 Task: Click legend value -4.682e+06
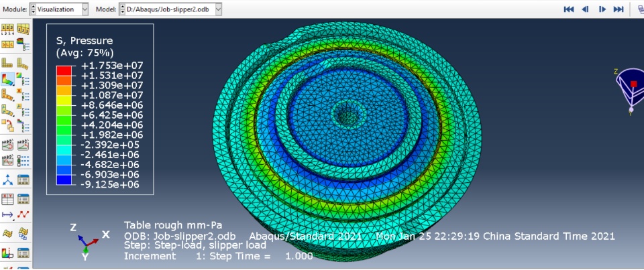tap(110, 165)
